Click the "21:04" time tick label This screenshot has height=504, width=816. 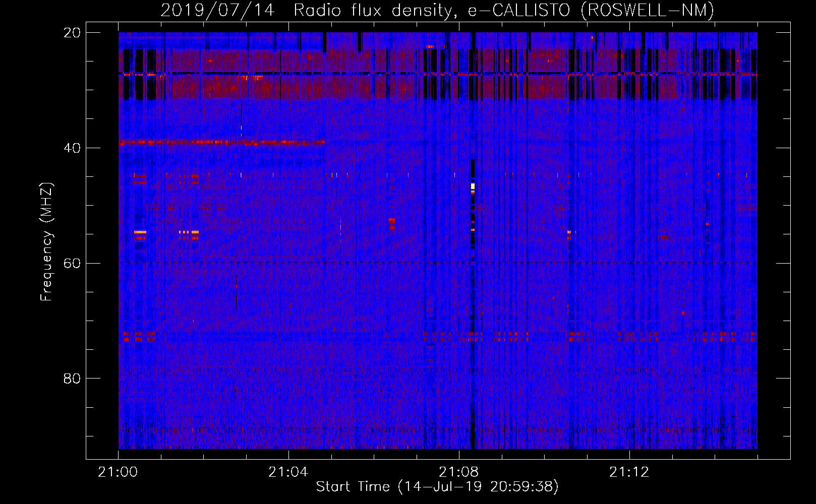click(x=288, y=472)
